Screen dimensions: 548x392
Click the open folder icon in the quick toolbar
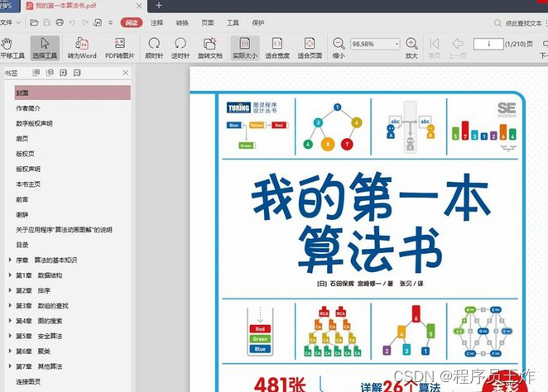(x=34, y=22)
